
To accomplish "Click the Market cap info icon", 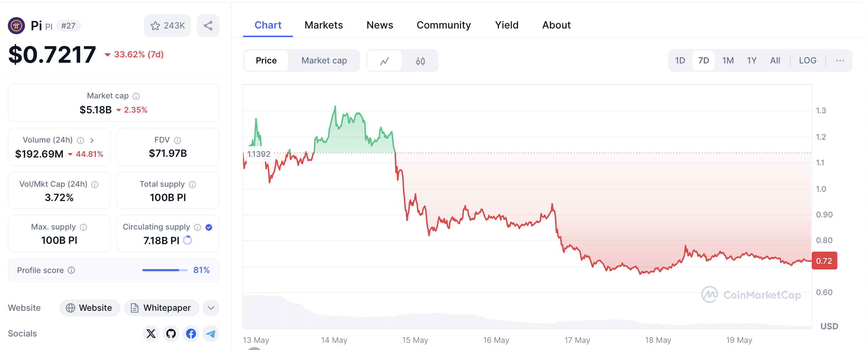I will click(x=136, y=96).
